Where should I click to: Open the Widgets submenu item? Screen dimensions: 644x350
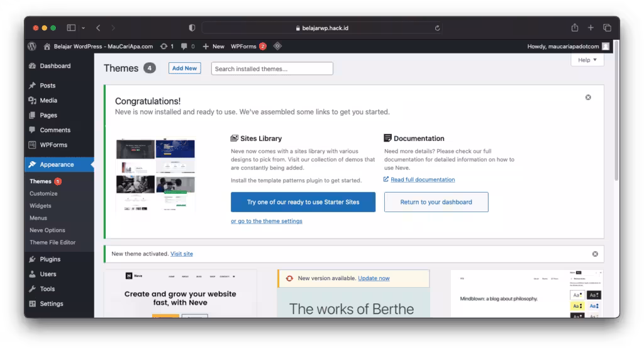[x=40, y=206]
